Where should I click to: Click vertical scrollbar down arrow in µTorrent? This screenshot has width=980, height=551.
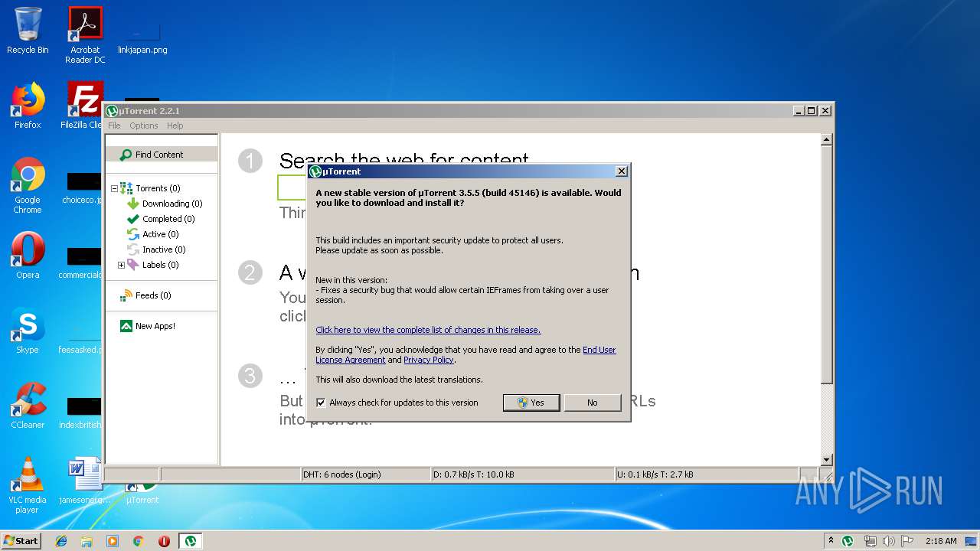coord(826,460)
